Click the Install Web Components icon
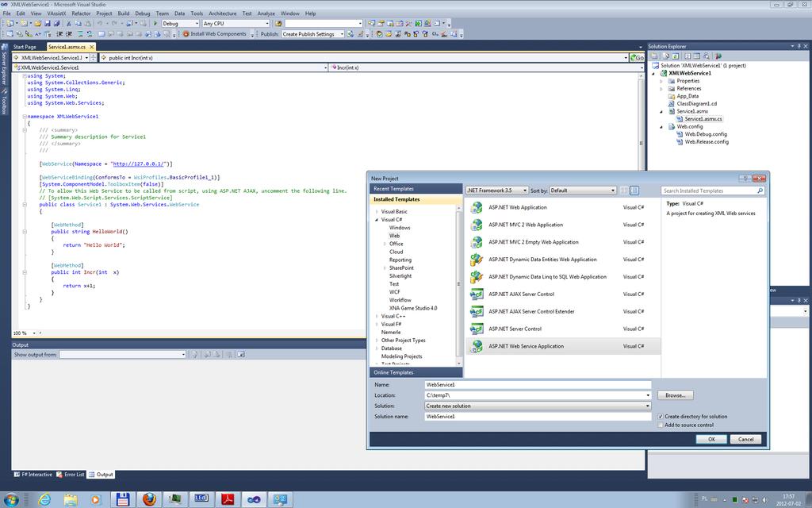 pyautogui.click(x=186, y=33)
